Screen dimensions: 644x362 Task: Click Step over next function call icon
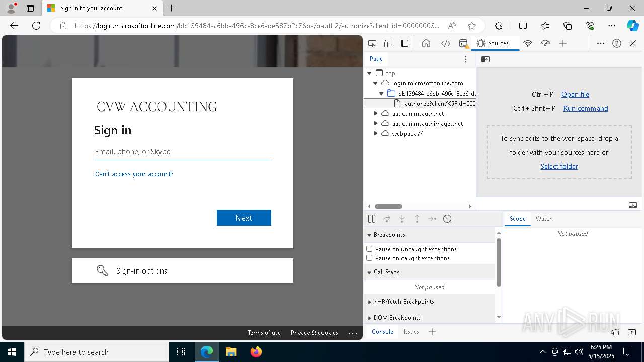[387, 219]
